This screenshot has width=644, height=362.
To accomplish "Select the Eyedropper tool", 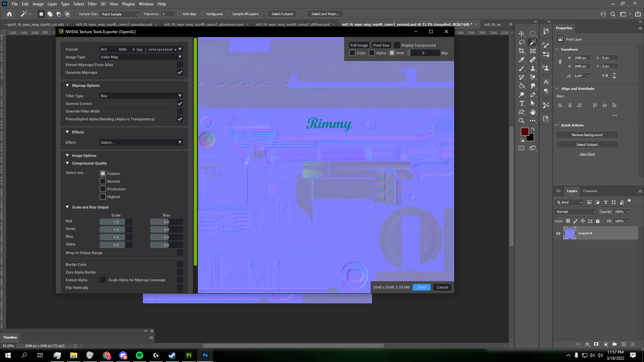I will [522, 60].
